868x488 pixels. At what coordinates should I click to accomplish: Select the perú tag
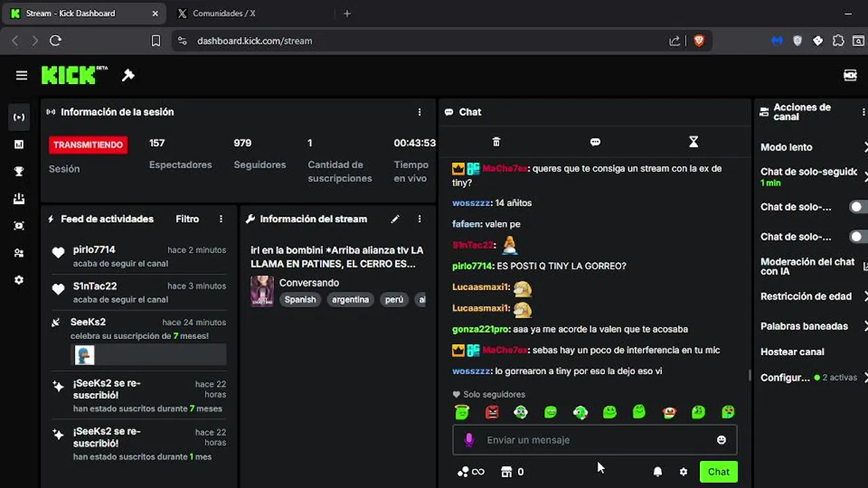pyautogui.click(x=394, y=300)
